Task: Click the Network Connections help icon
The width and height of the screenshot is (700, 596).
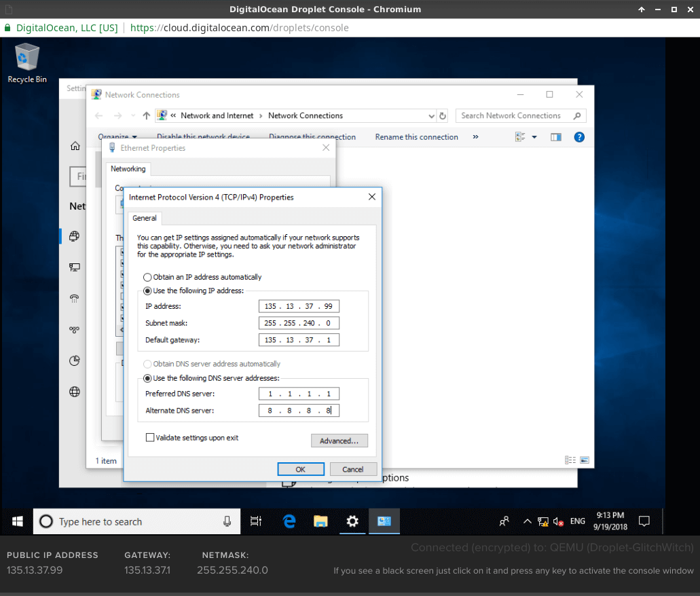Action: click(579, 137)
